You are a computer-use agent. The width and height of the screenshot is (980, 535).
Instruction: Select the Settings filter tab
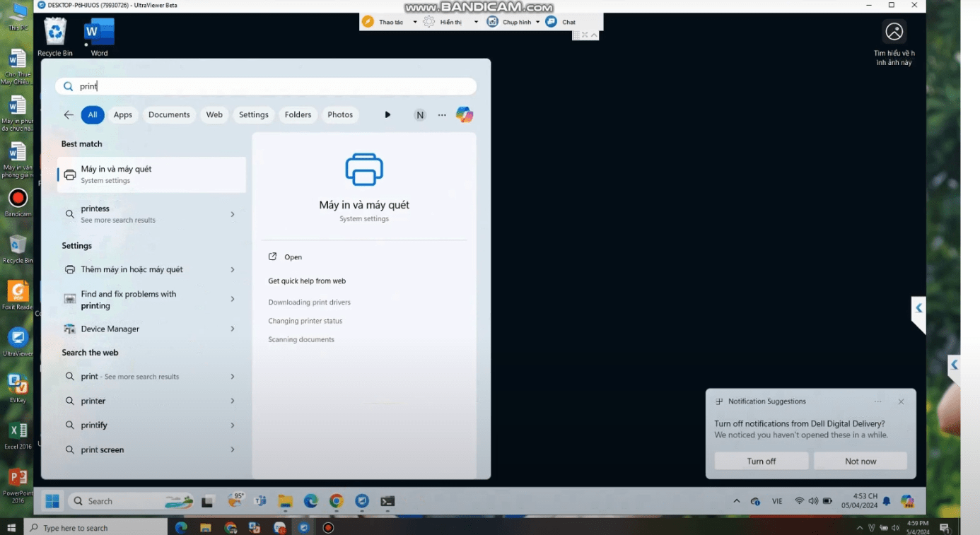253,114
